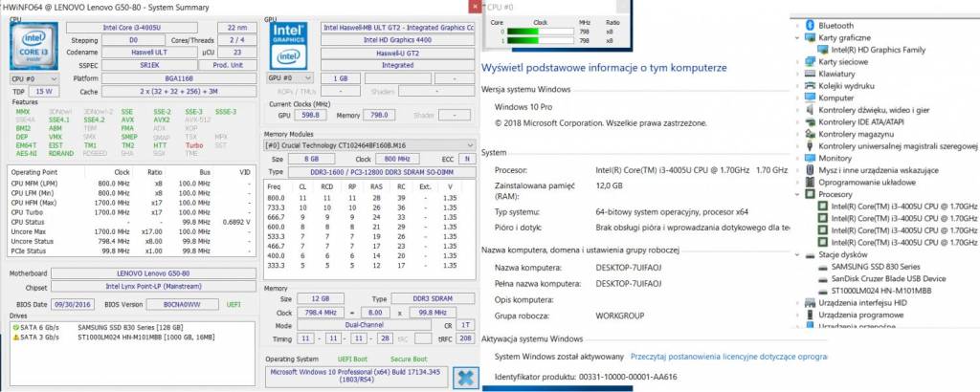This screenshot has height=392, width=980.
Task: Click the Urządzenia interfejsu HID icon
Action: (x=810, y=303)
